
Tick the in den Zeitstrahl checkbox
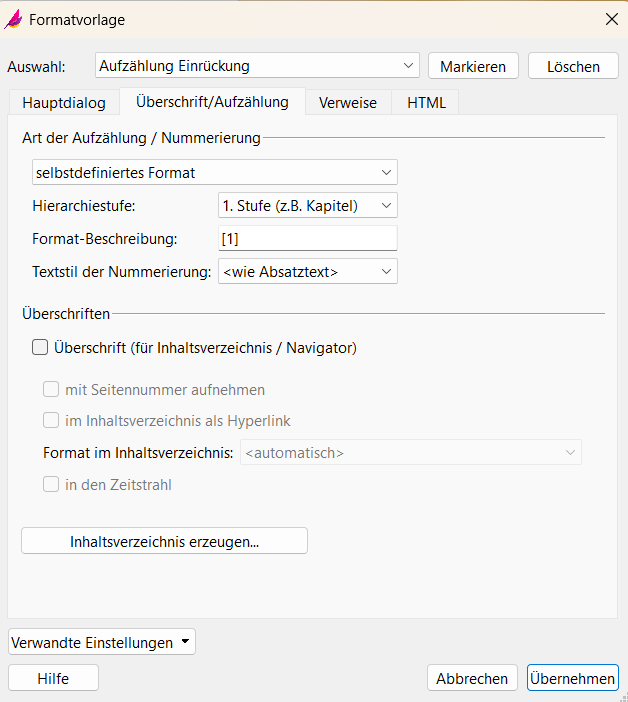tap(51, 485)
